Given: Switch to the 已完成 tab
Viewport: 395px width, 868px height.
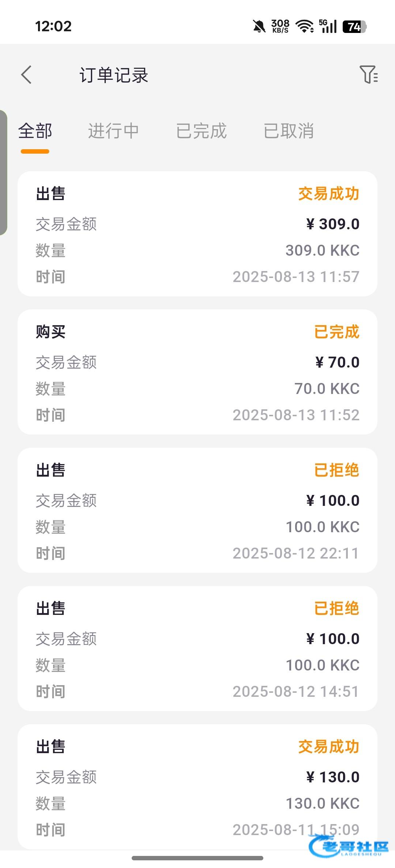Looking at the screenshot, I should click(201, 131).
